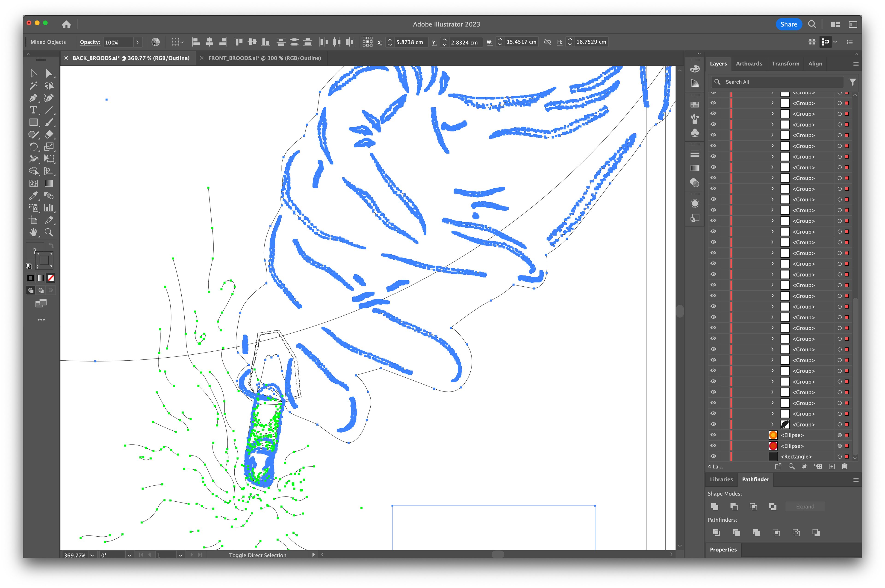
Task: Click the Divide pathfinder icon
Action: pos(717,532)
